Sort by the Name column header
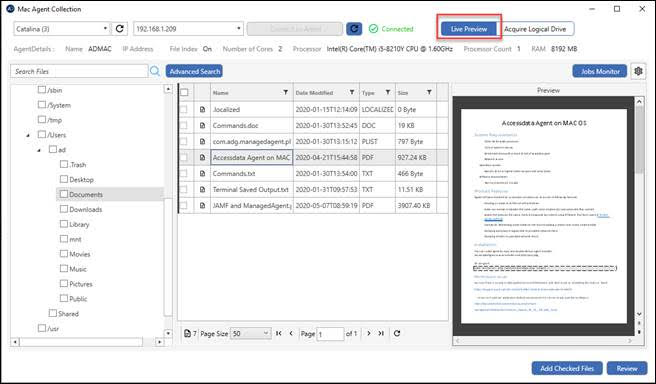 [220, 92]
